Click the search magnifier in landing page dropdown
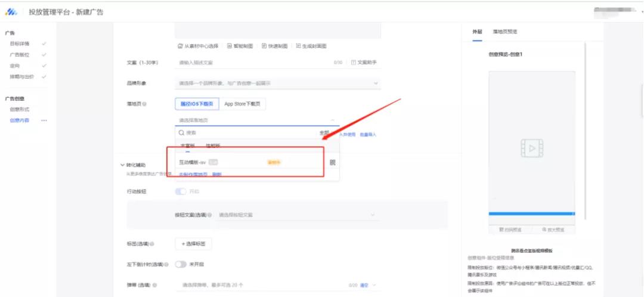The image size is (644, 297). click(x=181, y=133)
